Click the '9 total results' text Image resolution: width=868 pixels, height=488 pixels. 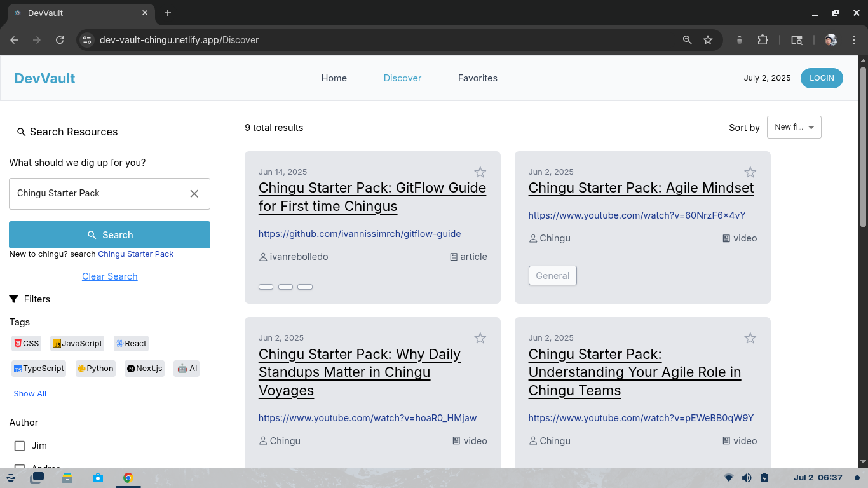[274, 128]
